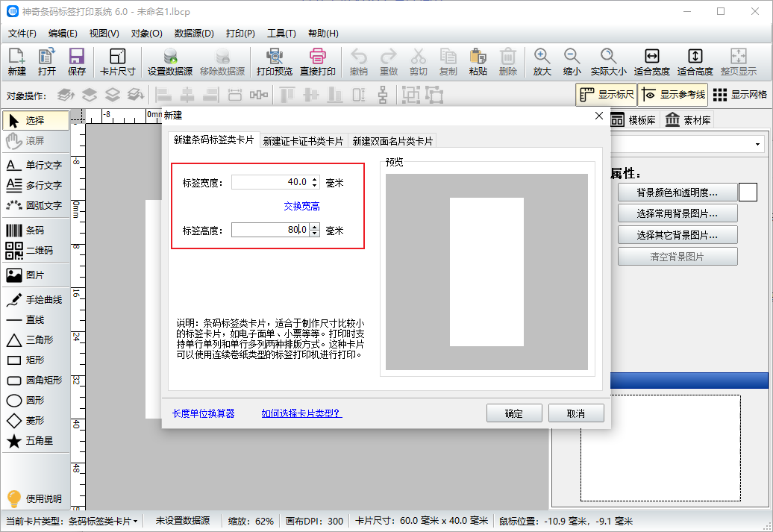
Task: Click the 新建 (New) toolbar icon
Action: (16, 62)
